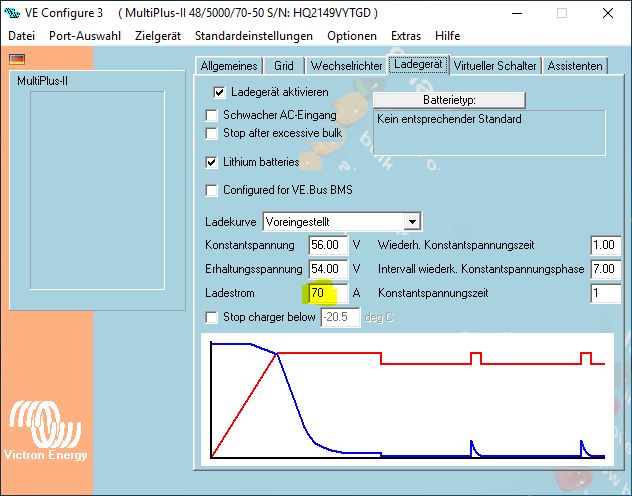Close the VE Configure window
632x496 pixels.
click(608, 13)
